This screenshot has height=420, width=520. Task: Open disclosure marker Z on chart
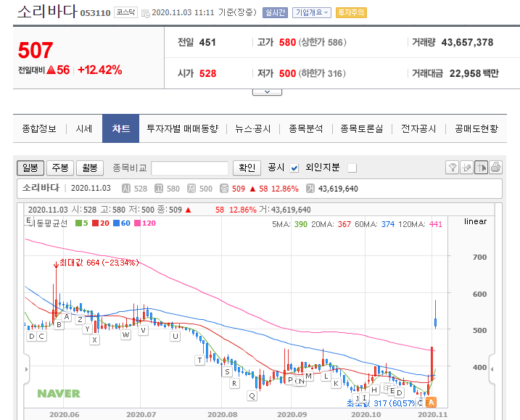pyautogui.click(x=80, y=320)
